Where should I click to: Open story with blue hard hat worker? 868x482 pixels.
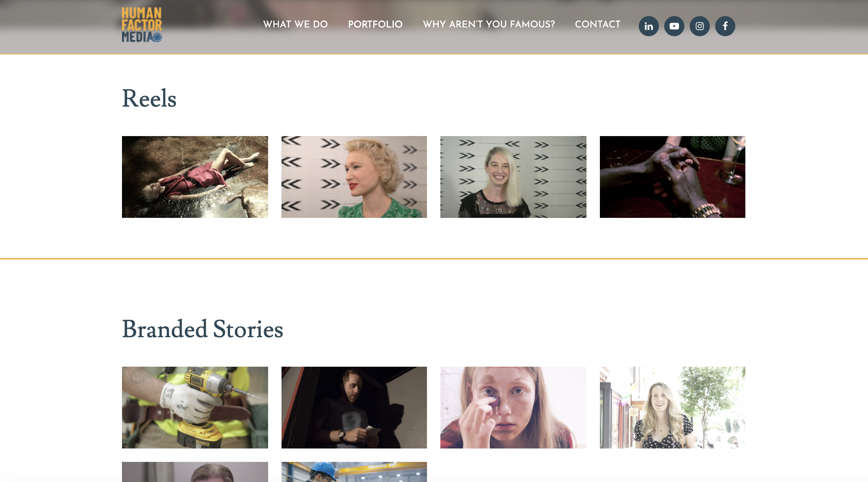tap(354, 472)
